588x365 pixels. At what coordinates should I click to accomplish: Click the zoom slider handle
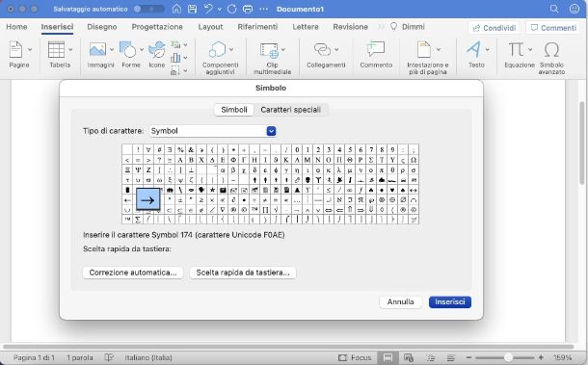(508, 357)
